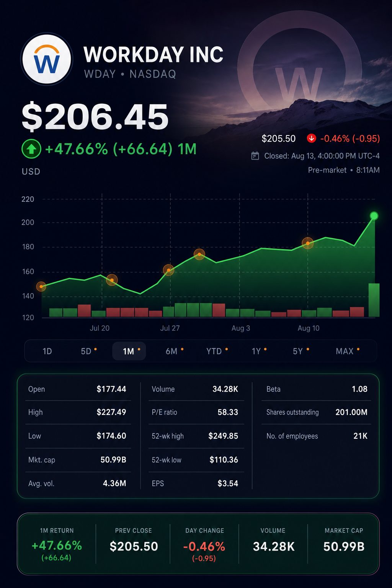The image size is (392, 588).
Task: Click the orange chart marker near Aug 10
Action: pos(308,243)
